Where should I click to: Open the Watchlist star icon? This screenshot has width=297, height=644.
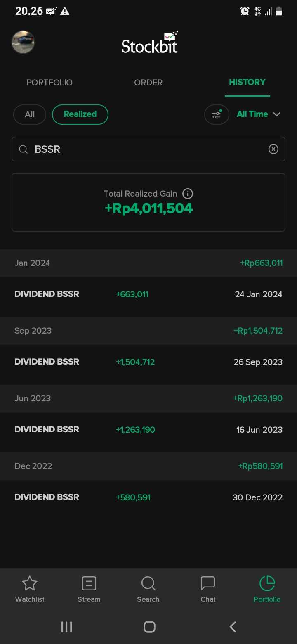(x=30, y=584)
